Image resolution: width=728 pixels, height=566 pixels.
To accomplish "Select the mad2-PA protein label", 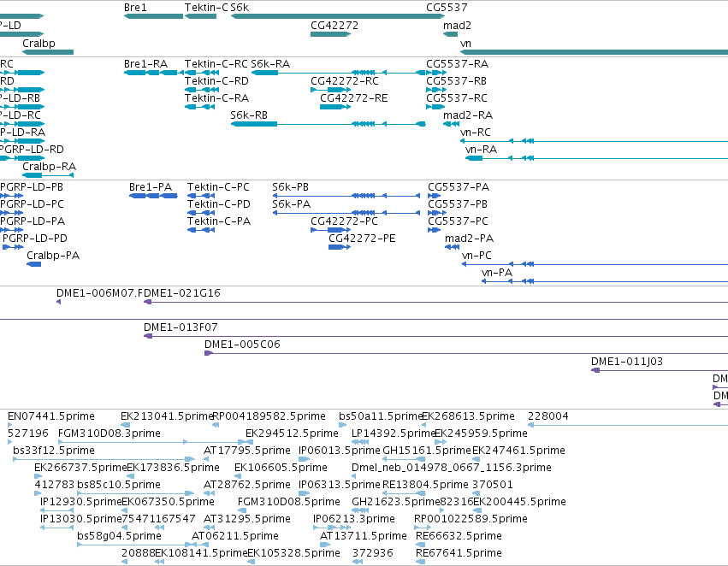I will click(x=469, y=239).
